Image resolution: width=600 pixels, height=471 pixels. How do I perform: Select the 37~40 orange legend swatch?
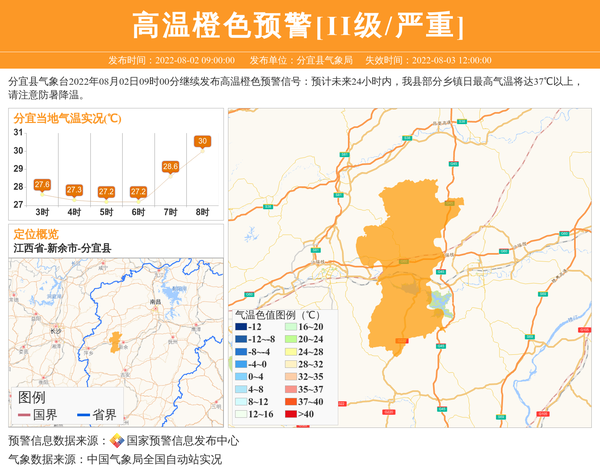(x=290, y=401)
